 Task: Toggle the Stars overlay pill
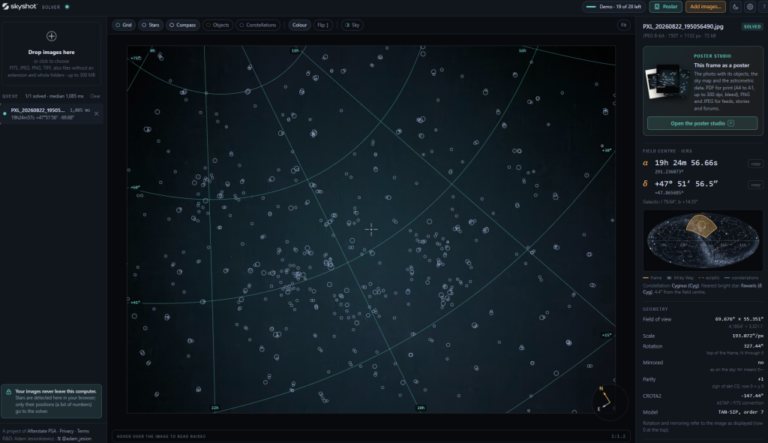tap(151, 25)
